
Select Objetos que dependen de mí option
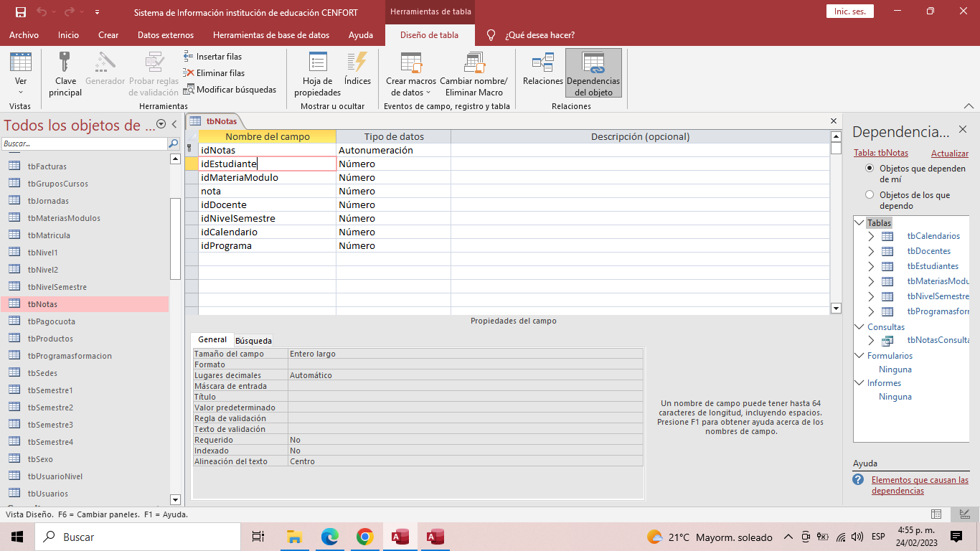click(870, 168)
